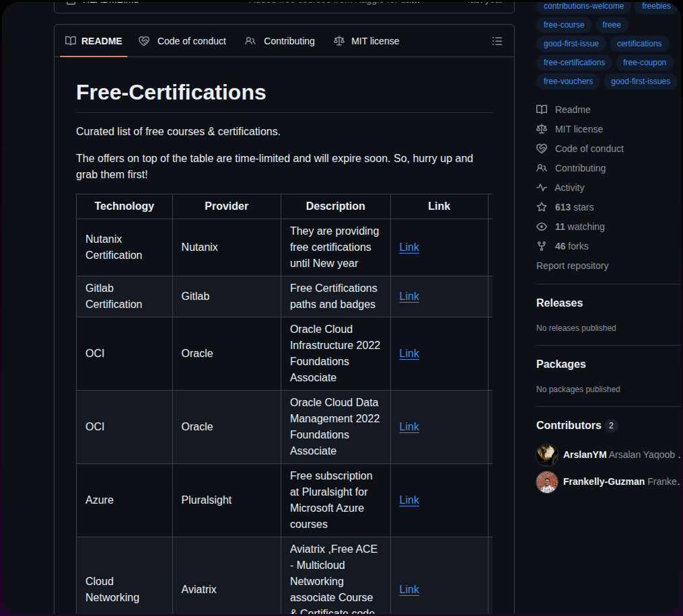Open the Link for Azure Pluralsight row
This screenshot has height=616, width=683.
point(409,500)
